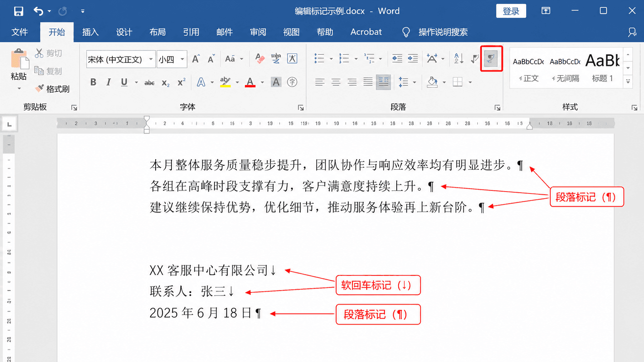This screenshot has height=362, width=644.
Task: Toggle subscript formatting
Action: (166, 82)
